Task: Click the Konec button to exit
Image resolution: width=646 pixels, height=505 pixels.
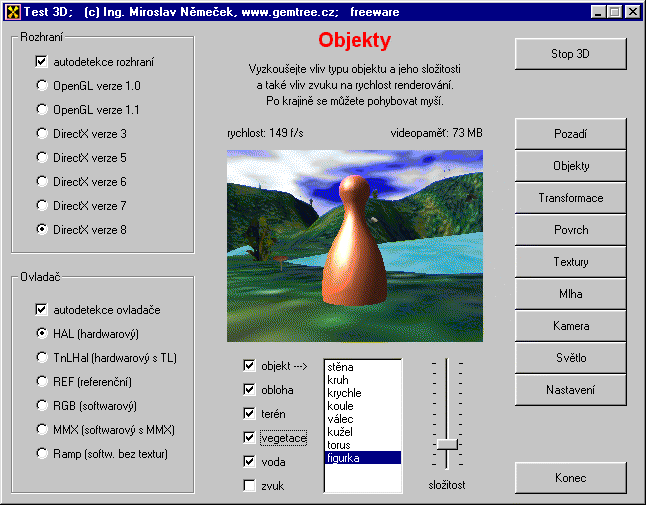Action: 570,478
